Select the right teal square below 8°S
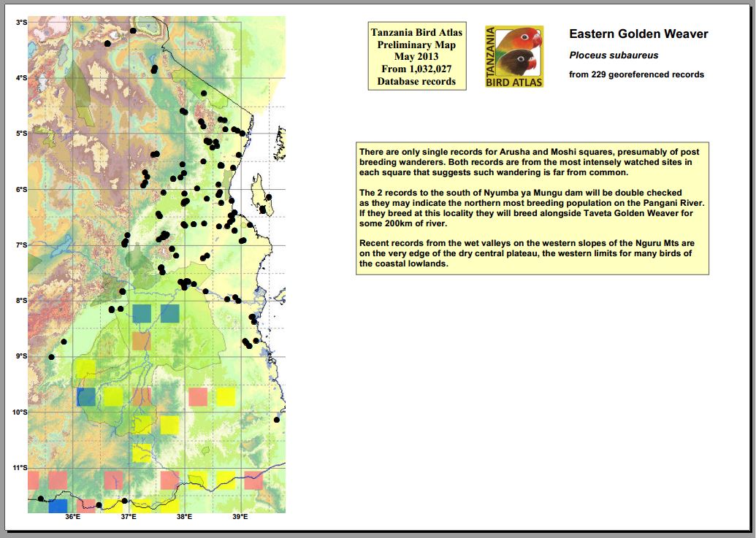Viewport: 756px width, 538px height. point(169,314)
